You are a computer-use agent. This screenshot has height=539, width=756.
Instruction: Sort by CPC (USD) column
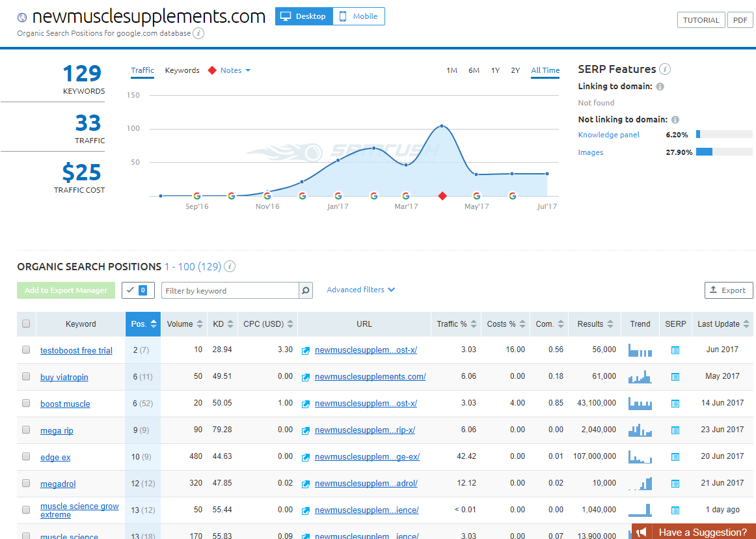point(268,324)
